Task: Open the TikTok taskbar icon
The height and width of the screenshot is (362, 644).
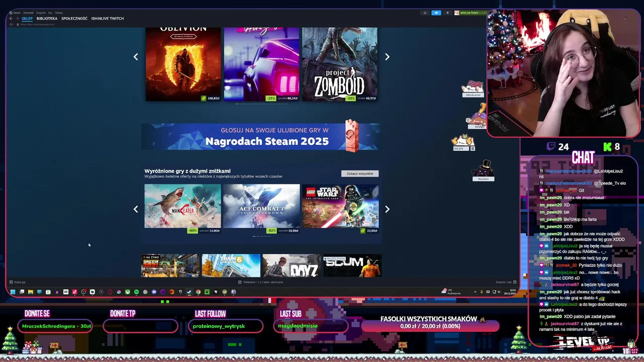Action: point(74,292)
